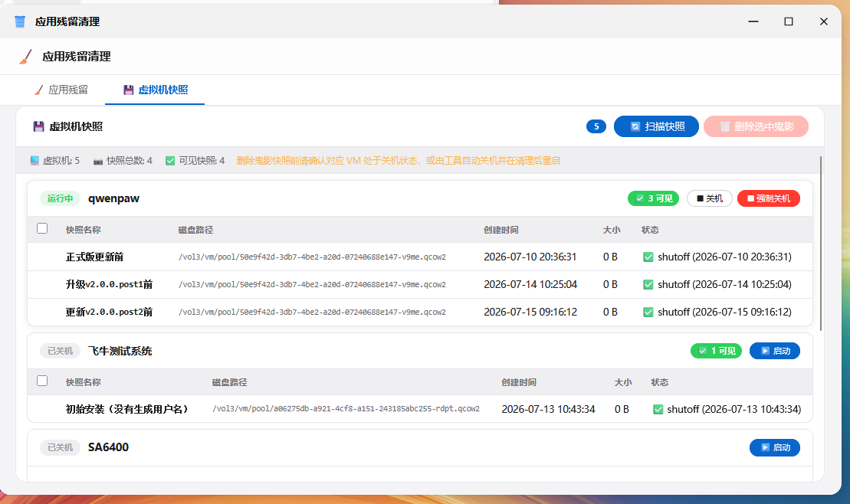
Task: Toggle select-all checkbox in qwenpaw snapshot table
Action: click(x=42, y=229)
